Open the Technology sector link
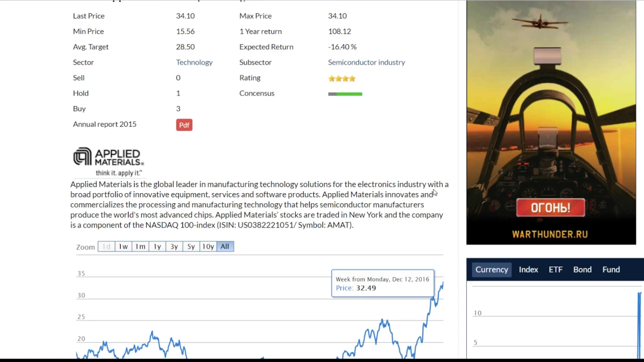 pos(194,62)
